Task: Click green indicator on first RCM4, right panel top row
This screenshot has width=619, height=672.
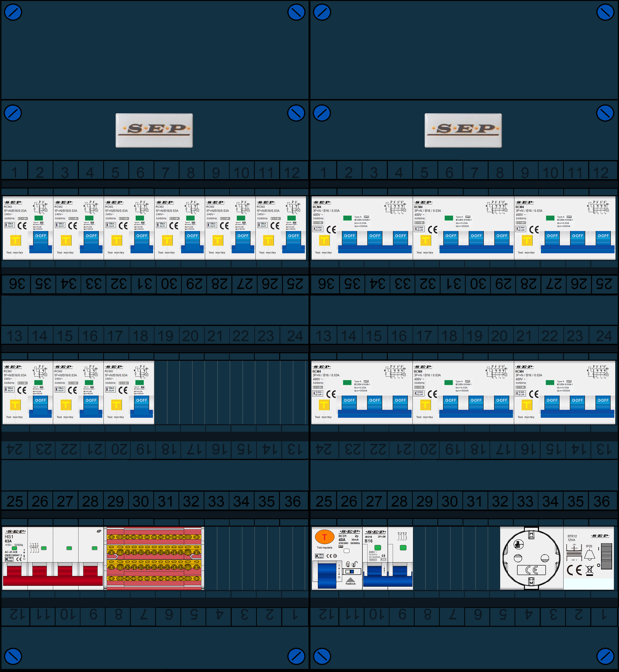Action: tap(347, 218)
